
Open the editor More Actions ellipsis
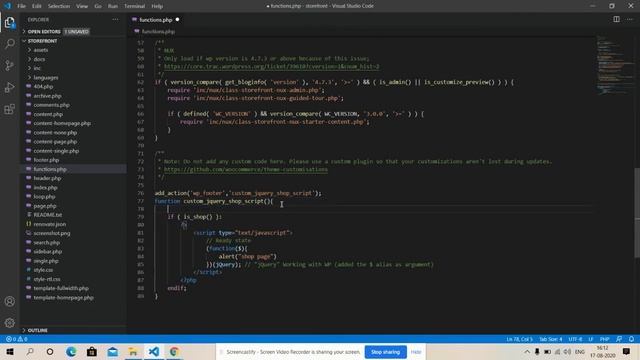pyautogui.click(x=630, y=19)
